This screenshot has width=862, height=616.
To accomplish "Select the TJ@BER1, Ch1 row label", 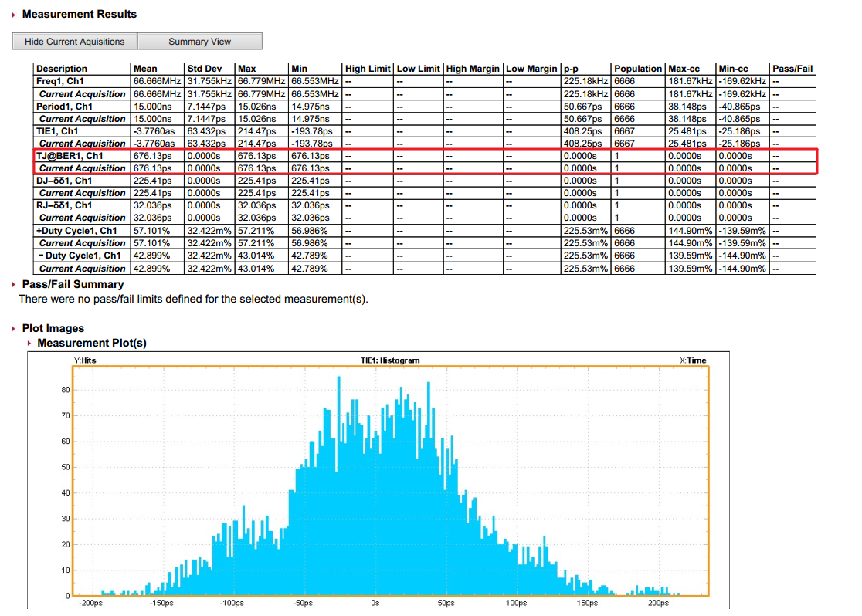I will coord(70,155).
